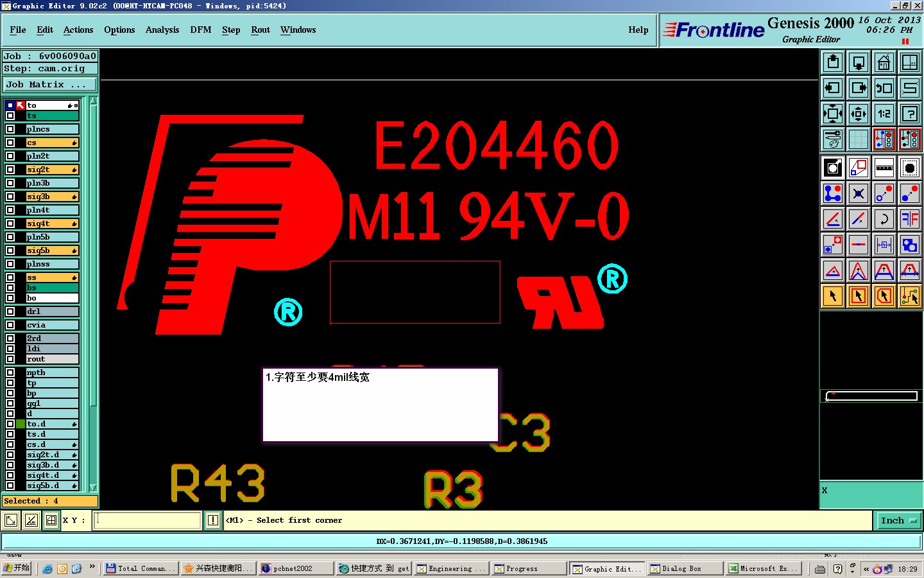The height and width of the screenshot is (578, 924).
Task: Click the pan down view icon
Action: click(859, 62)
